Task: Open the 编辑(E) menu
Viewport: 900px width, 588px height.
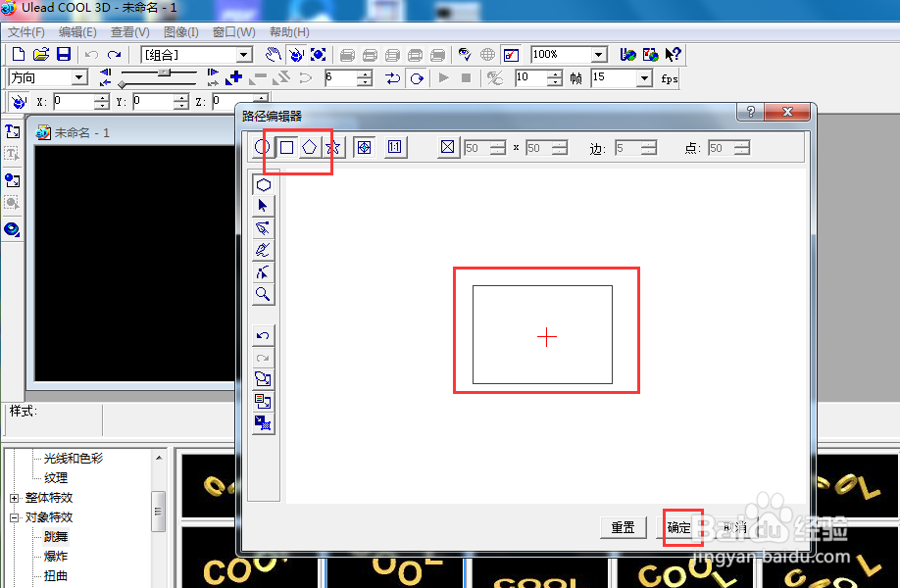Action: (x=77, y=32)
